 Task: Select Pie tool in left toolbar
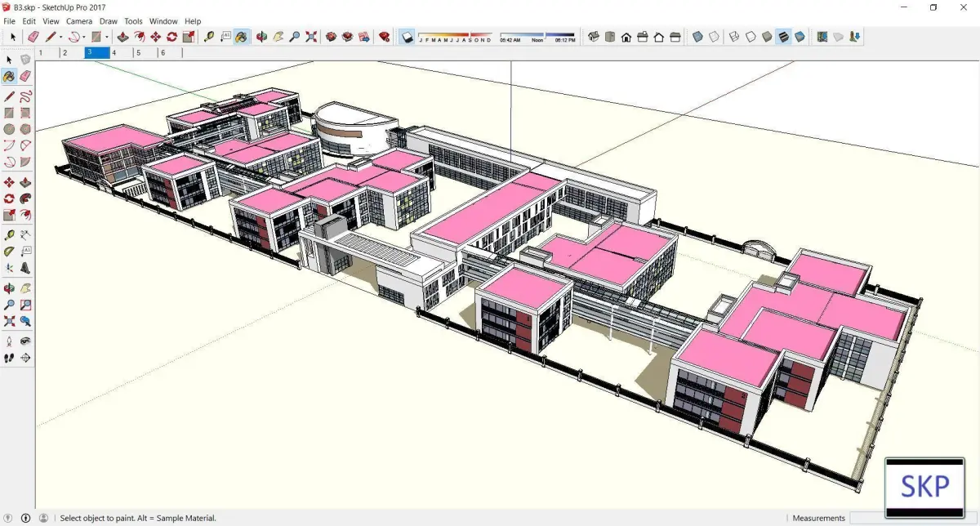pyautogui.click(x=25, y=162)
